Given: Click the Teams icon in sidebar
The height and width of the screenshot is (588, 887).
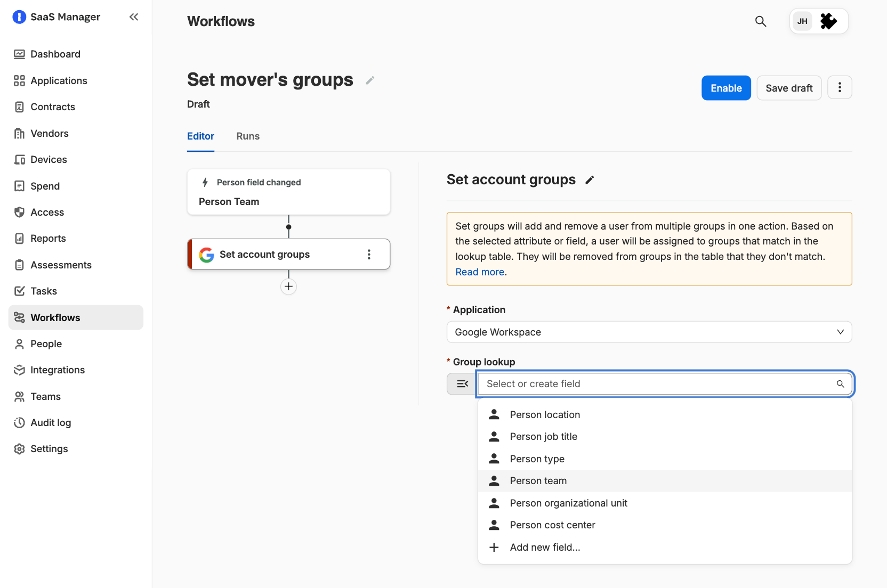Looking at the screenshot, I should (x=19, y=396).
